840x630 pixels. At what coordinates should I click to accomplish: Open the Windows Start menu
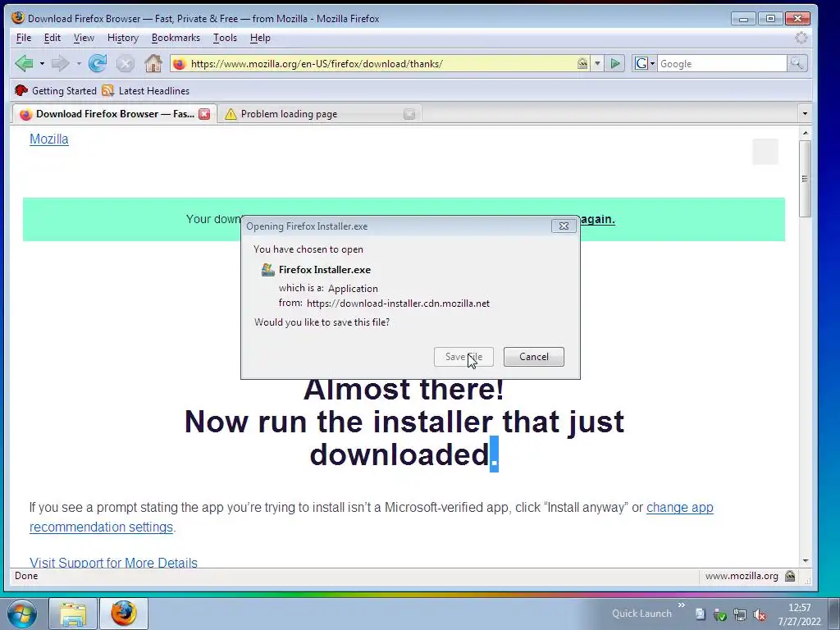pos(22,614)
